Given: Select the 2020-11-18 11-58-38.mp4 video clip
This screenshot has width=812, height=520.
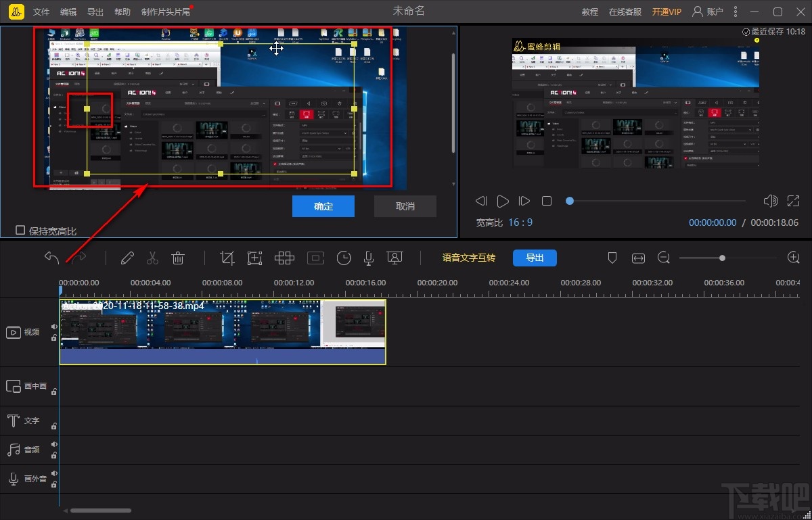Looking at the screenshot, I should coord(223,332).
